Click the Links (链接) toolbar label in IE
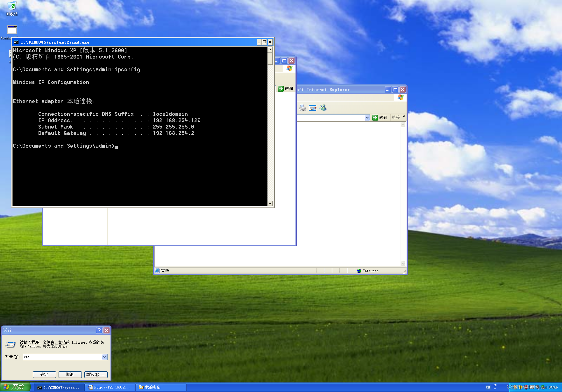 click(x=396, y=117)
